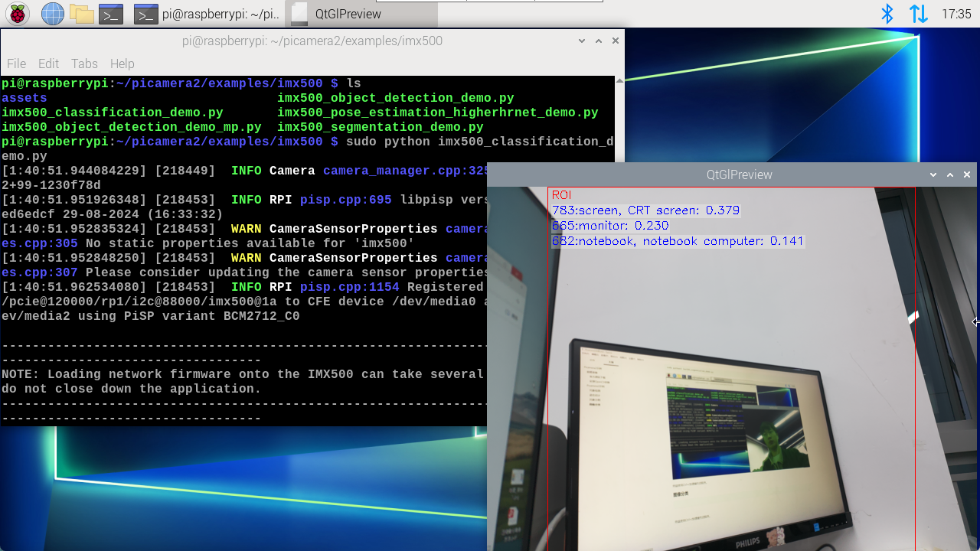The image size is (980, 551).
Task: Switch to the pi@raspberrypi terminal taskbar button
Action: (x=207, y=14)
